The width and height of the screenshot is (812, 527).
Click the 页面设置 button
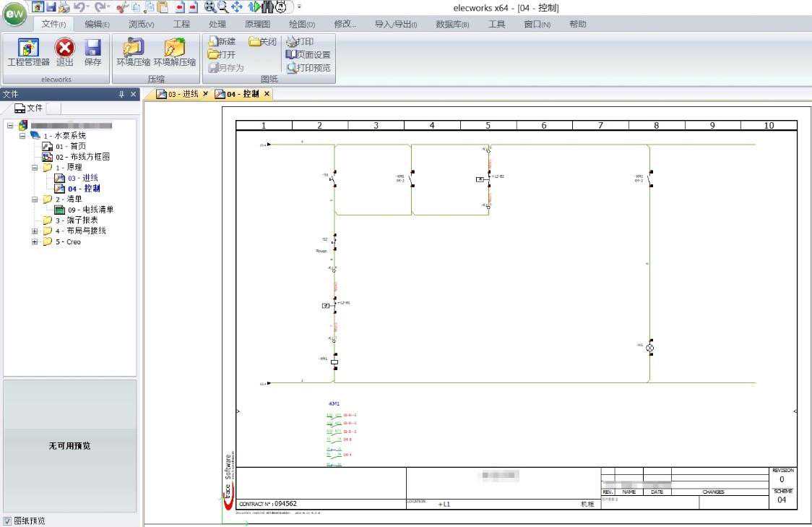click(x=308, y=55)
